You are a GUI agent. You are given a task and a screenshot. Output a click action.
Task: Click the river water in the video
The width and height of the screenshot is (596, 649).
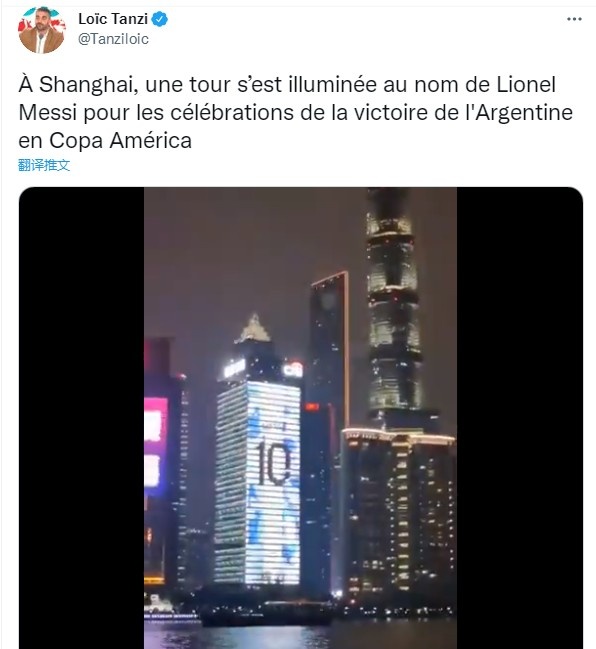click(300, 635)
